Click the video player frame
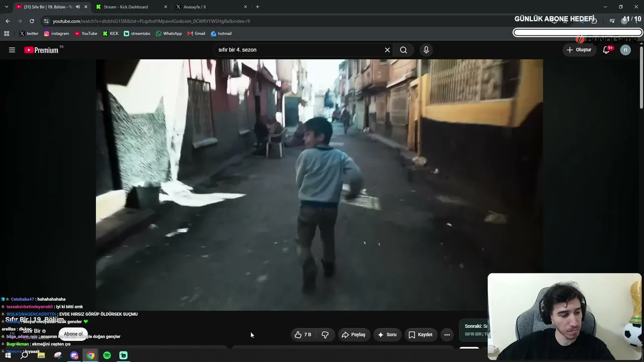This screenshot has height=362, width=644. [319, 185]
